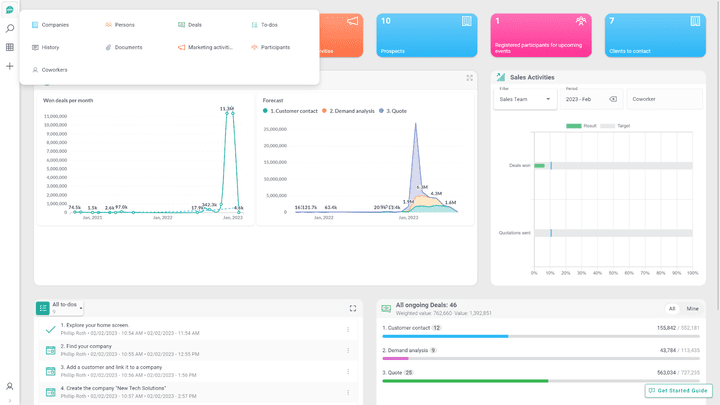Open the user profile icon at bottom left
This screenshot has height=405, width=720.
point(10,386)
